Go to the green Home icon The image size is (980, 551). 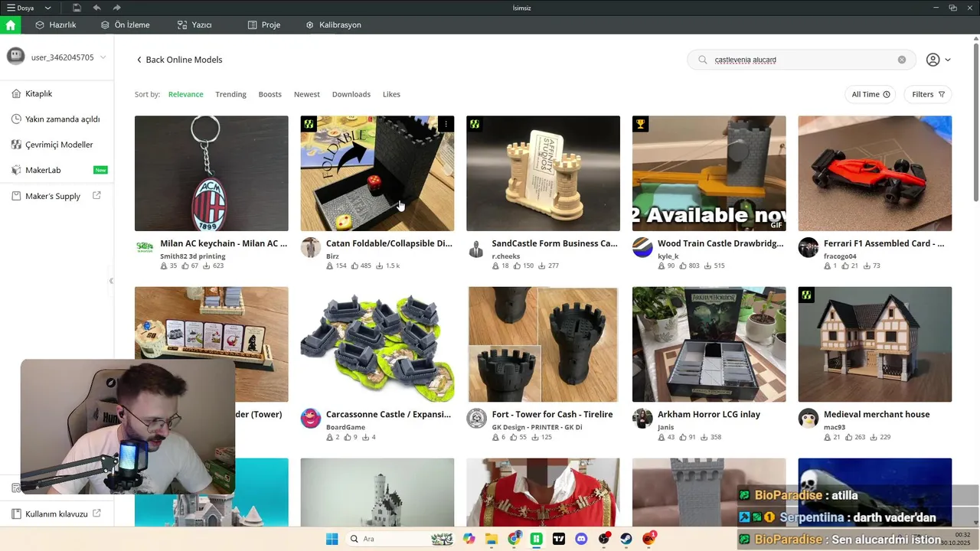coord(10,24)
